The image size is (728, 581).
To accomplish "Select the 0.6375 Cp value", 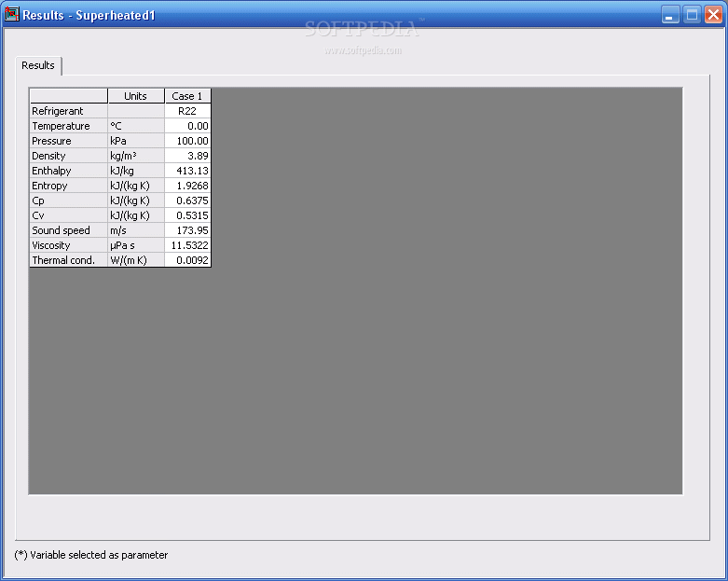I will pos(187,201).
